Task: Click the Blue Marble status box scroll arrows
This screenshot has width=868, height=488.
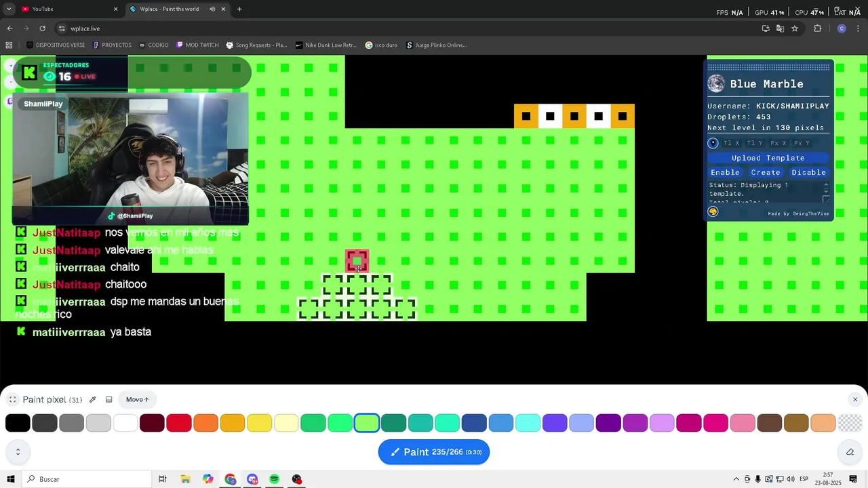Action: tap(826, 188)
